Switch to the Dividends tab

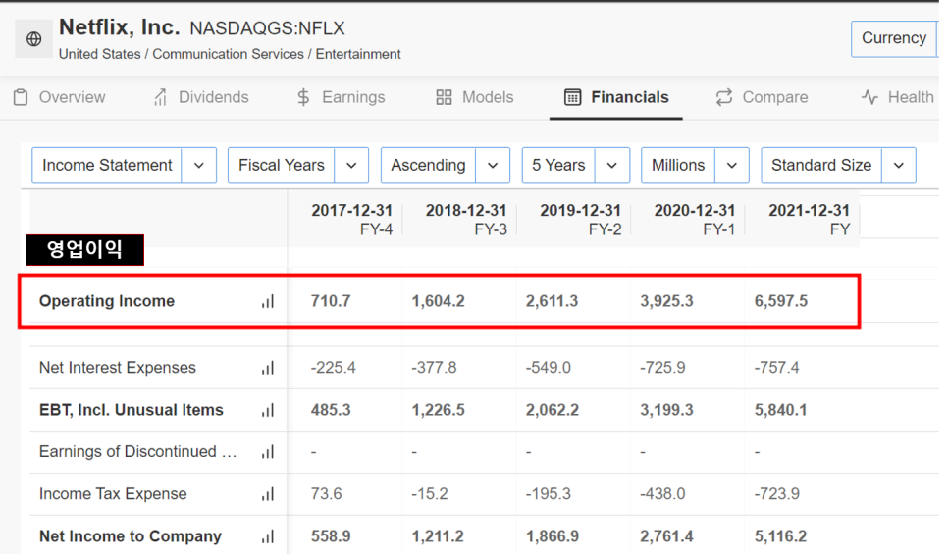coord(201,97)
